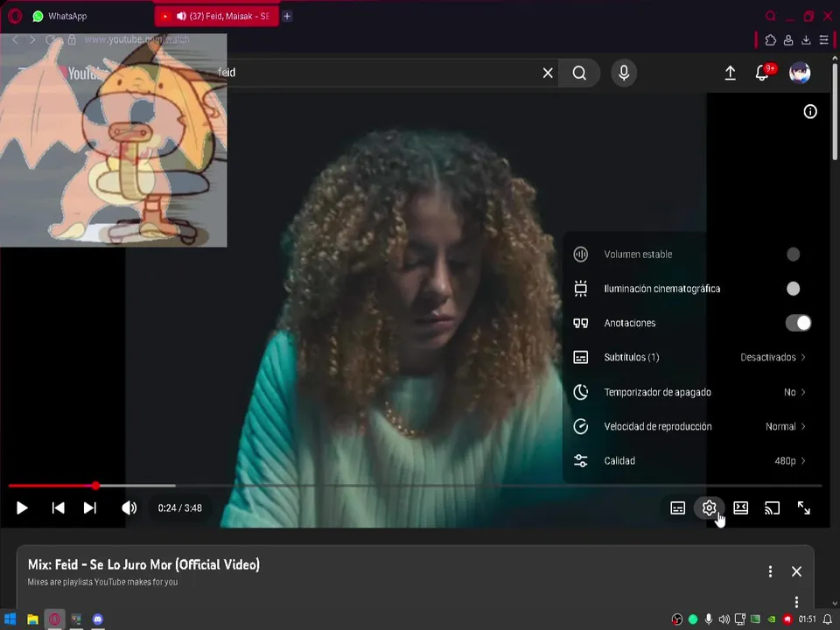Open the Opera main menu logo
Screen dimensions: 840x630
click(x=15, y=16)
